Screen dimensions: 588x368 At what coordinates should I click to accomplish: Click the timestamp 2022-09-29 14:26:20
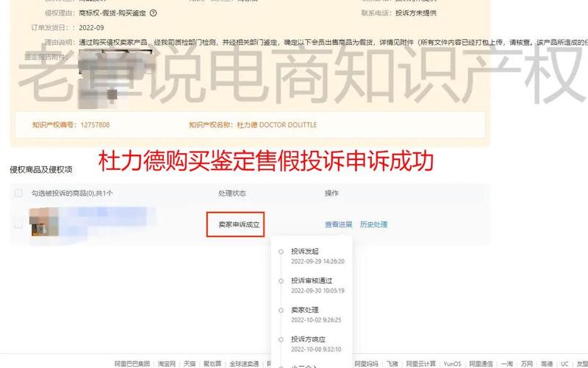[x=318, y=261]
